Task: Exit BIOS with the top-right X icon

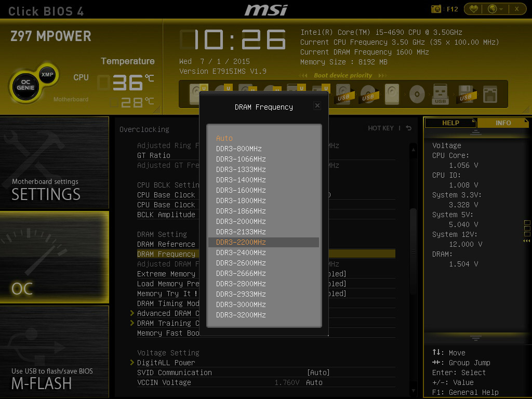Action: click(517, 9)
